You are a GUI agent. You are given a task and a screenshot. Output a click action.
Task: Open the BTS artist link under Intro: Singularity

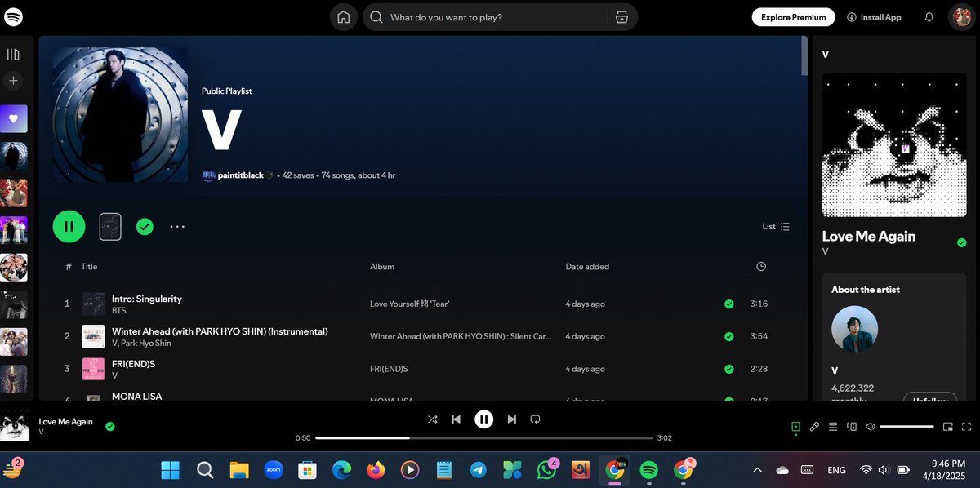click(x=119, y=311)
